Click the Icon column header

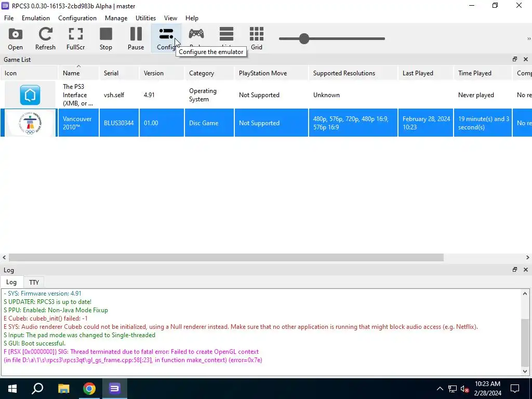(29, 73)
